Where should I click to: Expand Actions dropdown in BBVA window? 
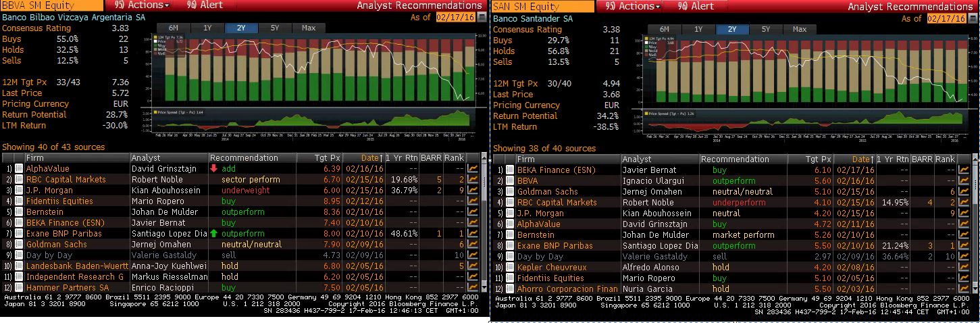pyautogui.click(x=141, y=5)
